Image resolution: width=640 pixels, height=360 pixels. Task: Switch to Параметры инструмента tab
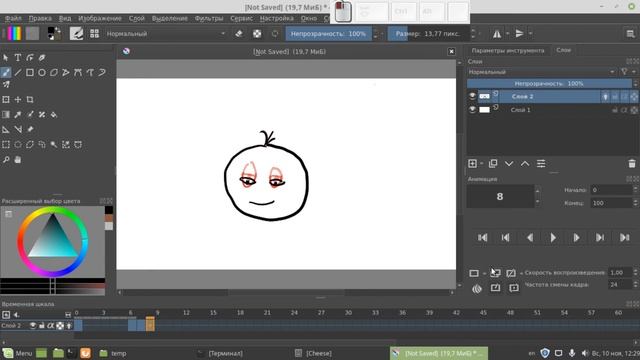coord(508,51)
